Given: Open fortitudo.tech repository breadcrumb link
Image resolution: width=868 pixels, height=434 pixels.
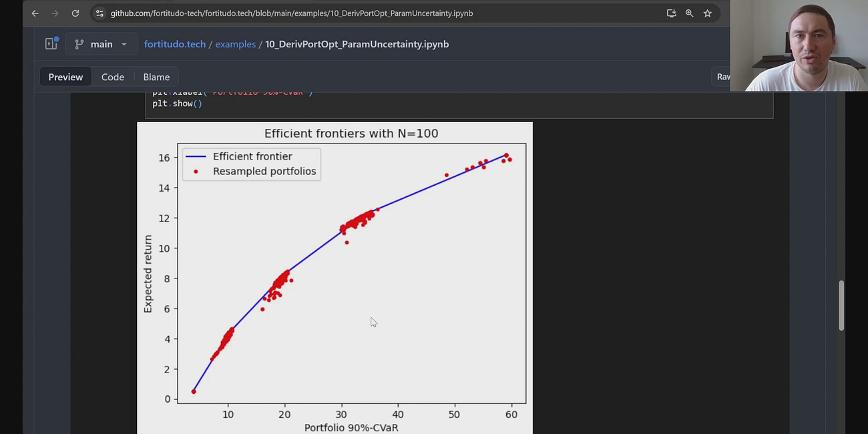Looking at the screenshot, I should click(x=175, y=44).
